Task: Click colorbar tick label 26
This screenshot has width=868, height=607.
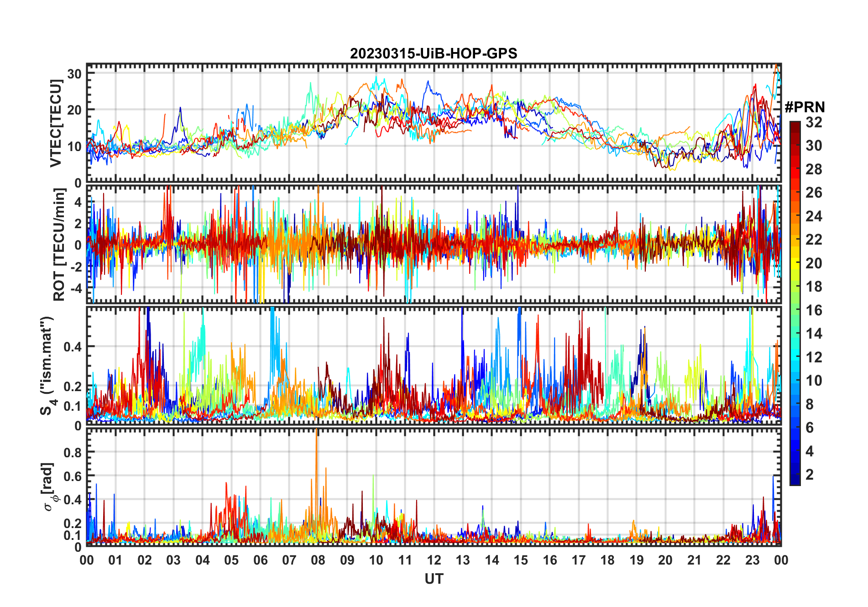Action: [x=814, y=192]
